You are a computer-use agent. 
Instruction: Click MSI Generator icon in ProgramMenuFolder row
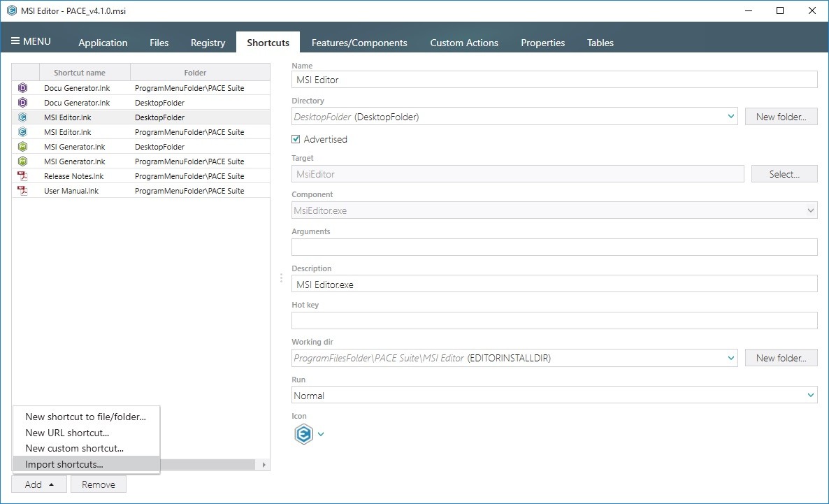coord(23,161)
